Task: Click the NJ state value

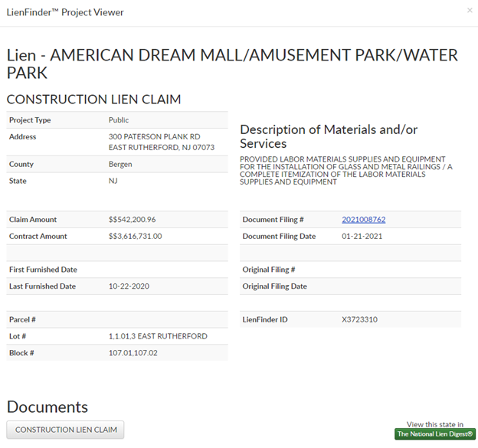Action: click(113, 181)
